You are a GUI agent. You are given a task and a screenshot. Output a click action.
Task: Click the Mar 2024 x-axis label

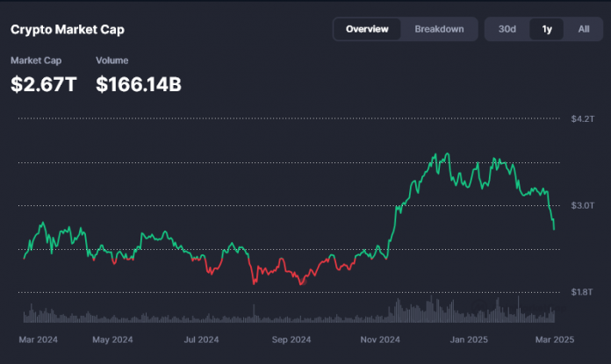pyautogui.click(x=40, y=339)
